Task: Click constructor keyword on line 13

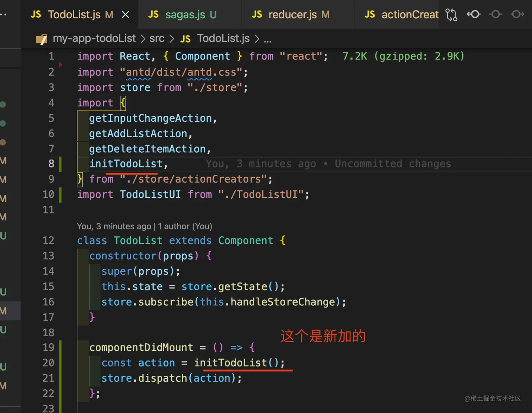Action: tap(123, 256)
